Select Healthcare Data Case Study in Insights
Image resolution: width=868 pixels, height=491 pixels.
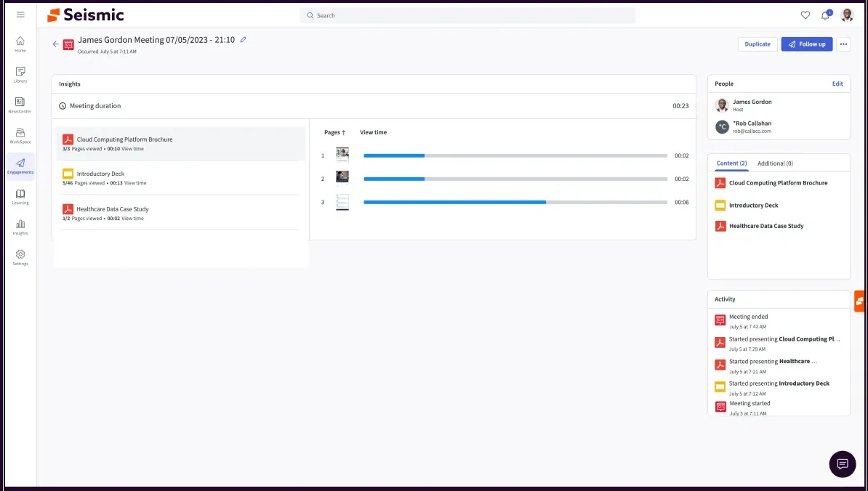pyautogui.click(x=180, y=214)
